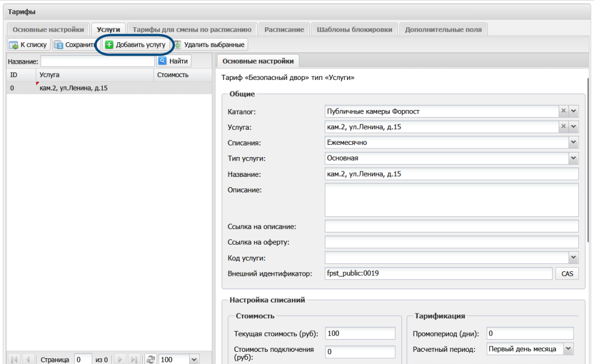Open Тарифы для смены по расписанию tab
The image size is (594, 364).
coord(192,30)
